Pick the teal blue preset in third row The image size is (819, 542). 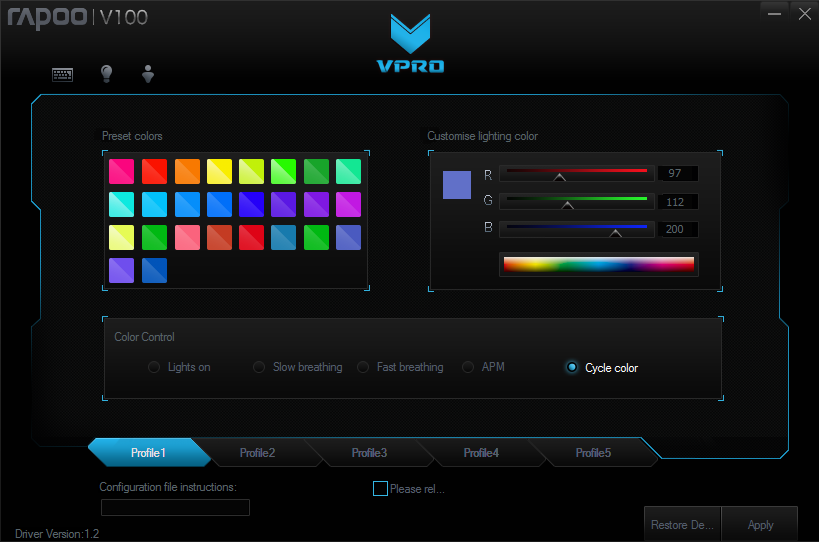click(x=284, y=238)
